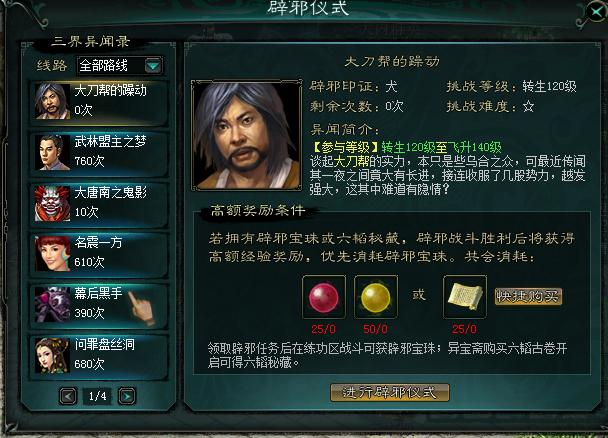Click the 武林盟主之梦 portrait icon
The height and width of the screenshot is (438, 608).
click(x=52, y=152)
